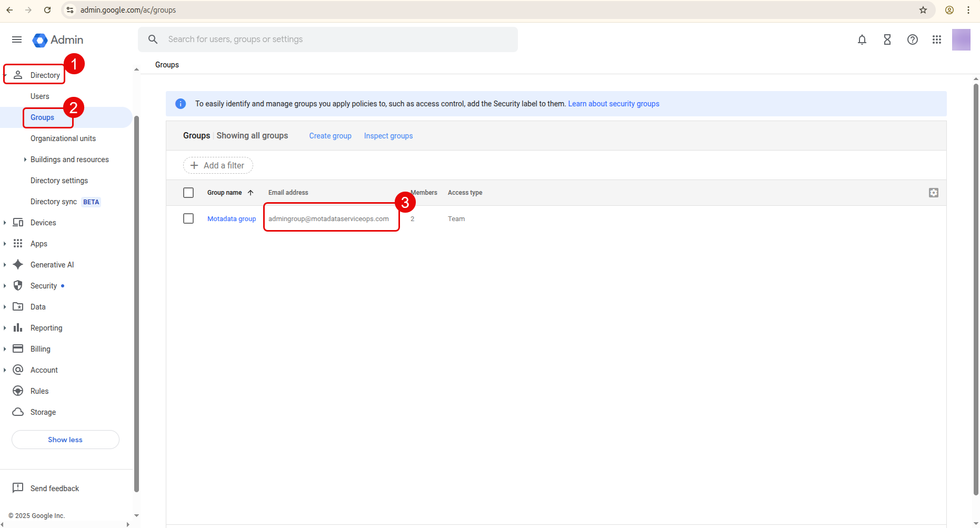Focus the search users, groups or settings field
The image size is (980, 528).
(x=337, y=39)
